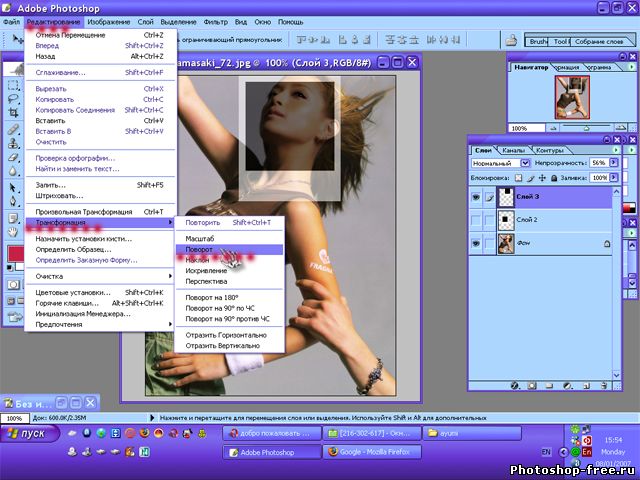The width and height of the screenshot is (640, 480).
Task: Select the Rectangular Marquee tool
Action: [13, 86]
